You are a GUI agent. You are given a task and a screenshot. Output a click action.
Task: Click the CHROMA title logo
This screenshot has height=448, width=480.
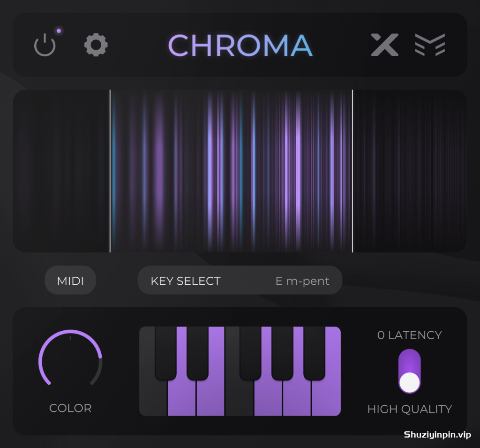(240, 46)
